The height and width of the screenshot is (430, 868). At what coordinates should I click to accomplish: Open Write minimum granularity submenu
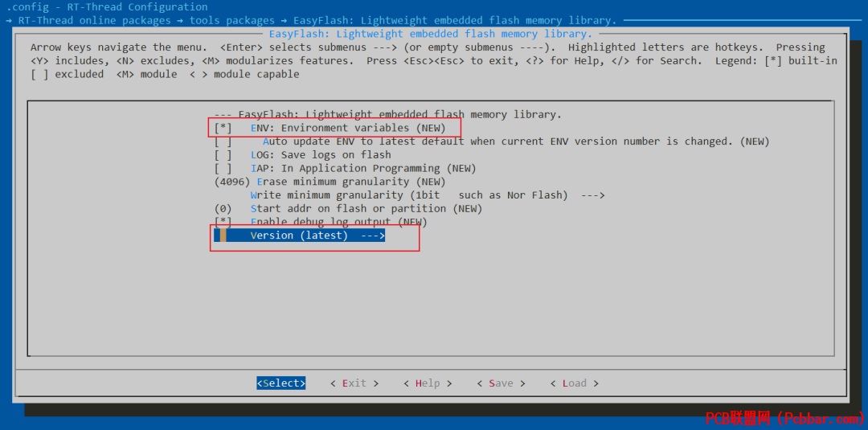[x=428, y=195]
